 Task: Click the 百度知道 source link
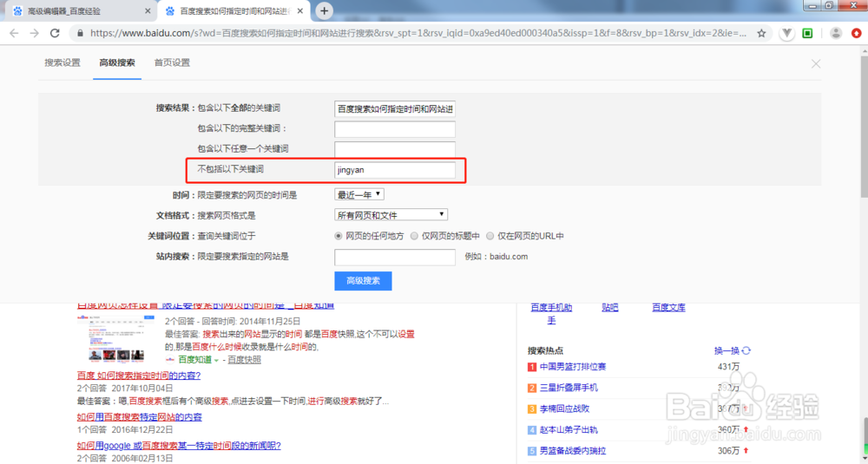(194, 359)
